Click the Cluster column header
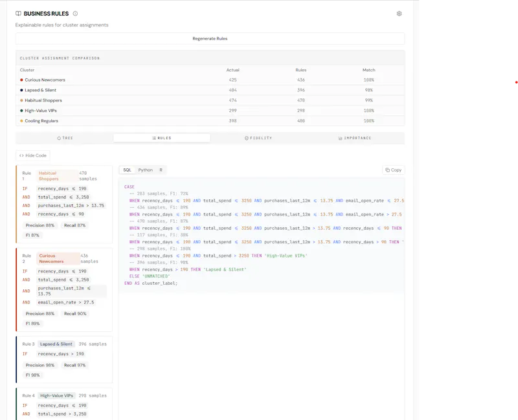 (x=27, y=70)
